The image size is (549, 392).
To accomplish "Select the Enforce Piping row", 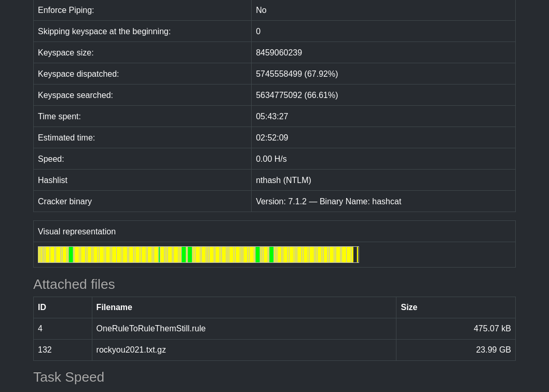I will (x=66, y=10).
